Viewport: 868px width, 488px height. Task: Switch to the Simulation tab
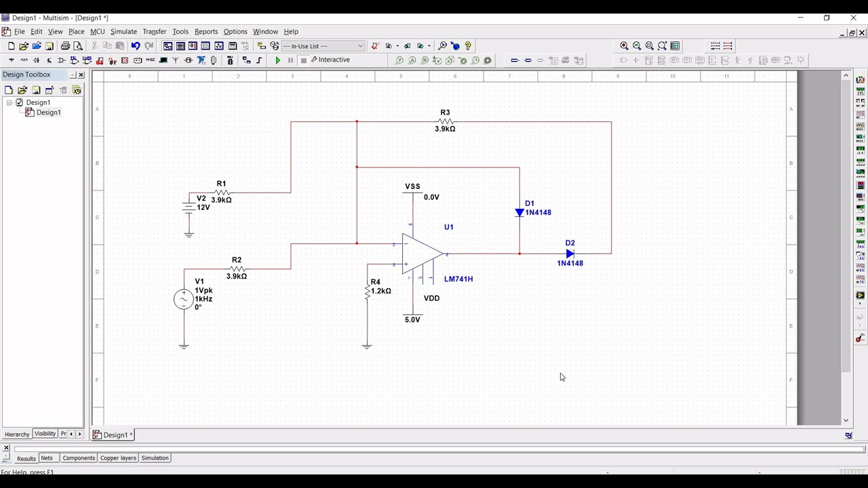click(x=155, y=458)
